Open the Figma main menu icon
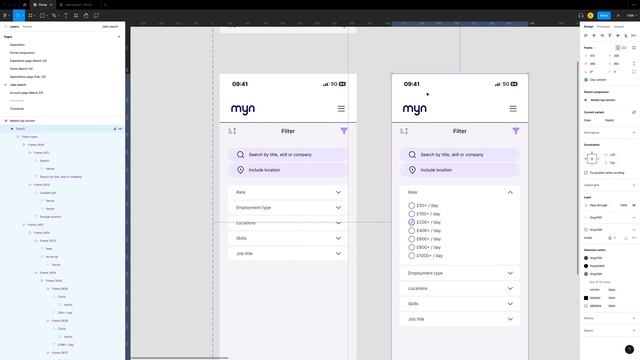Image resolution: width=640 pixels, height=360 pixels. click(5, 16)
